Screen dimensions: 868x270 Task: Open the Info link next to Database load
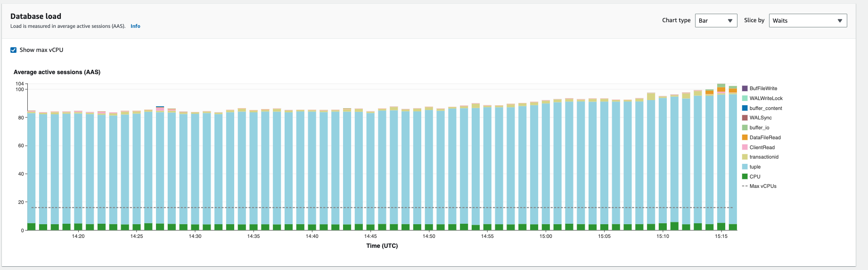point(135,26)
